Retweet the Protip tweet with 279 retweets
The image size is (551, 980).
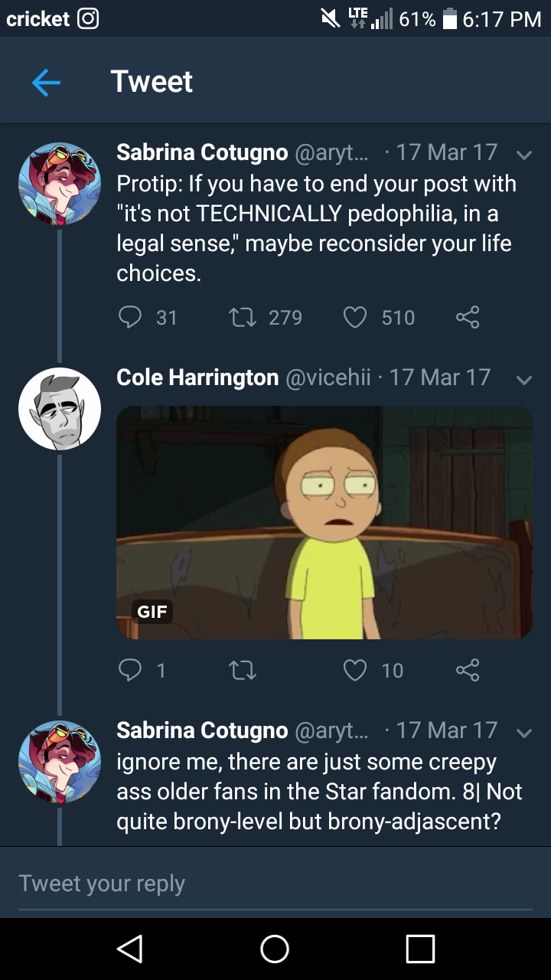coord(242,317)
